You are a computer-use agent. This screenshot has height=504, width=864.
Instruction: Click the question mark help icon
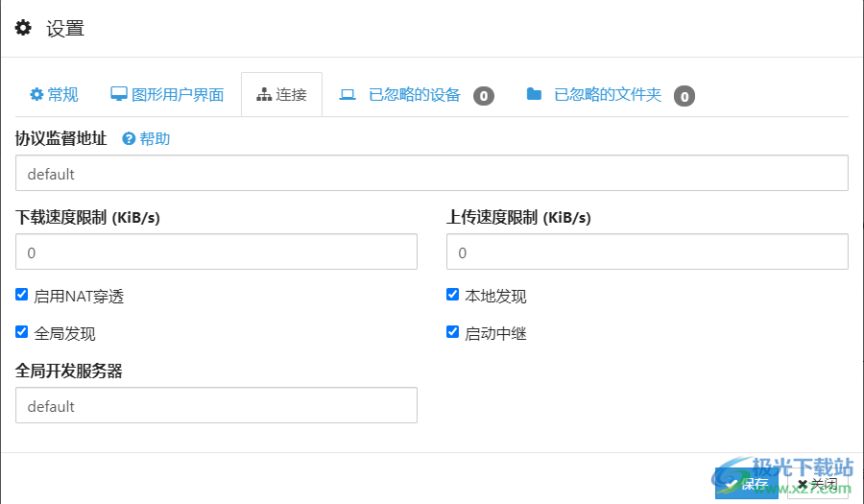point(129,139)
